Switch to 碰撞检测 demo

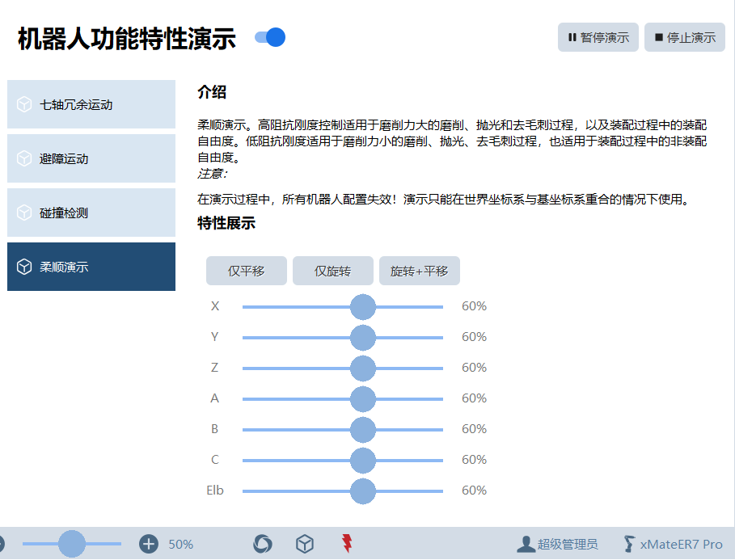pyautogui.click(x=91, y=213)
